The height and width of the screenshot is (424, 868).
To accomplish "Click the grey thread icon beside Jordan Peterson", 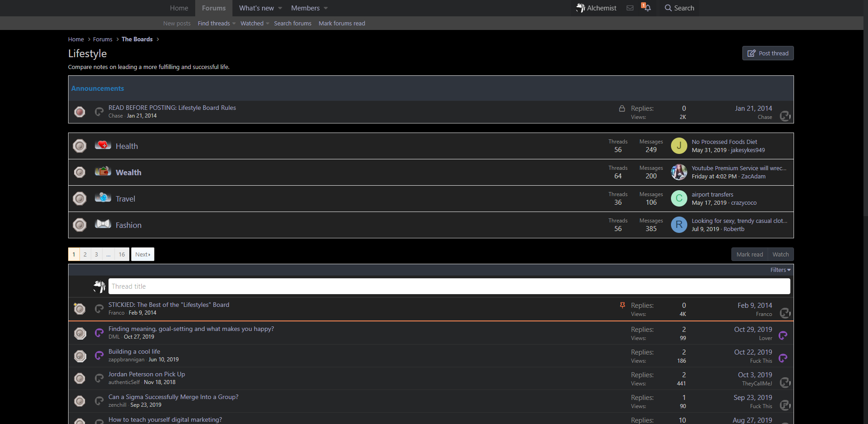I will click(x=99, y=379).
